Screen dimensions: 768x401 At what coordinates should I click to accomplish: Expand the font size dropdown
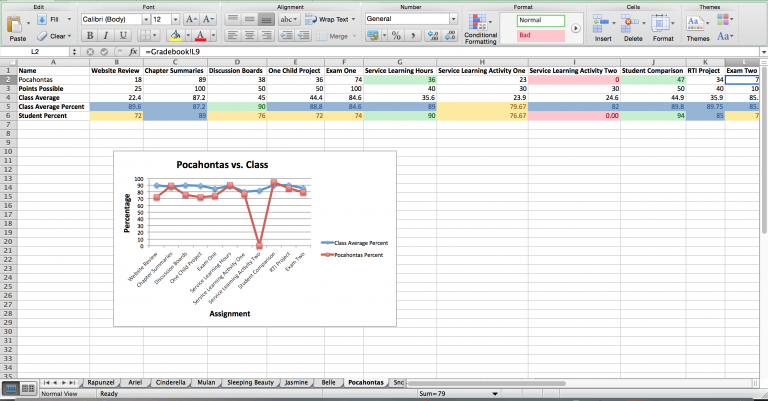173,19
